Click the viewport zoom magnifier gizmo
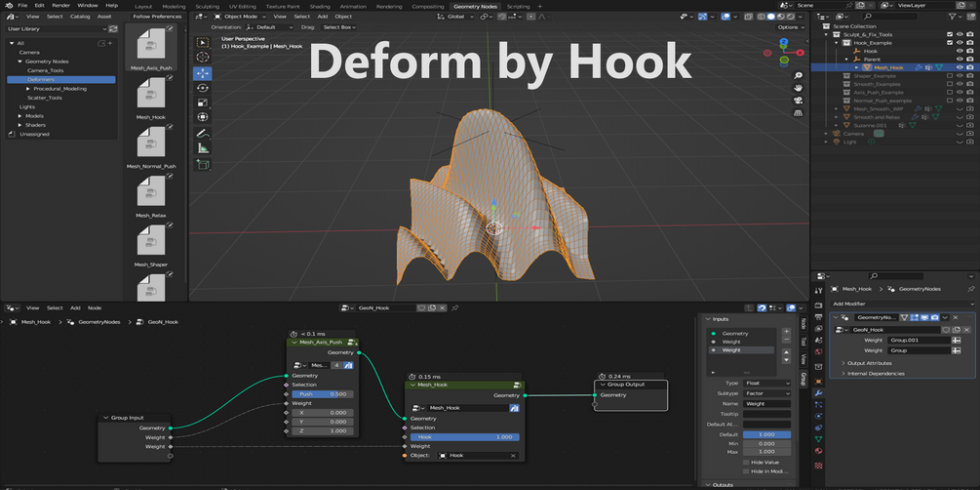Viewport: 980px width, 490px height. (x=798, y=75)
